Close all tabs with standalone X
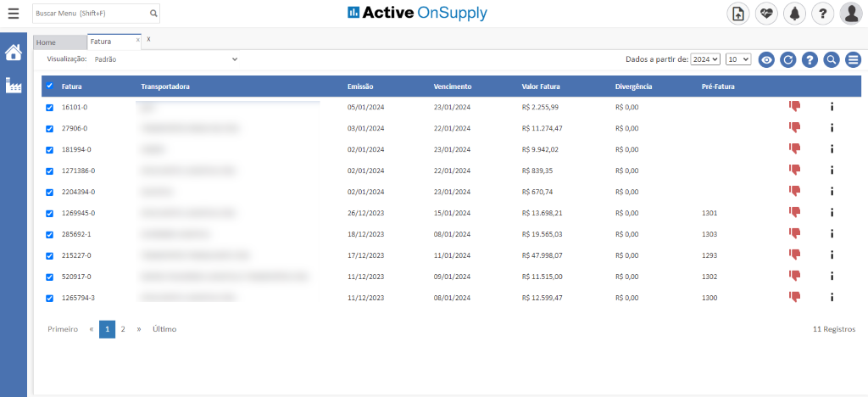868x397 pixels. [148, 39]
